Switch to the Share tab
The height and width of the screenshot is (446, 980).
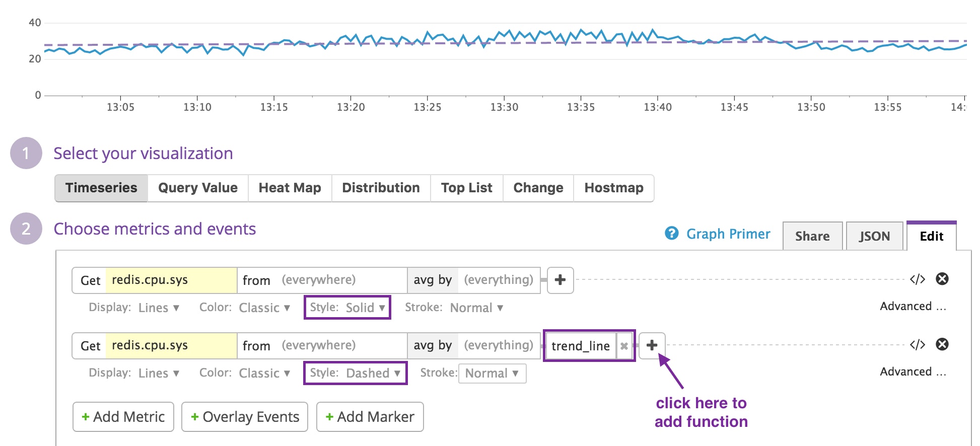click(812, 236)
